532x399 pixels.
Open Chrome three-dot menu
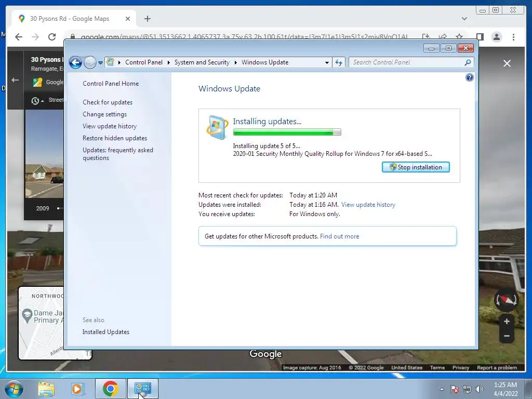513,37
